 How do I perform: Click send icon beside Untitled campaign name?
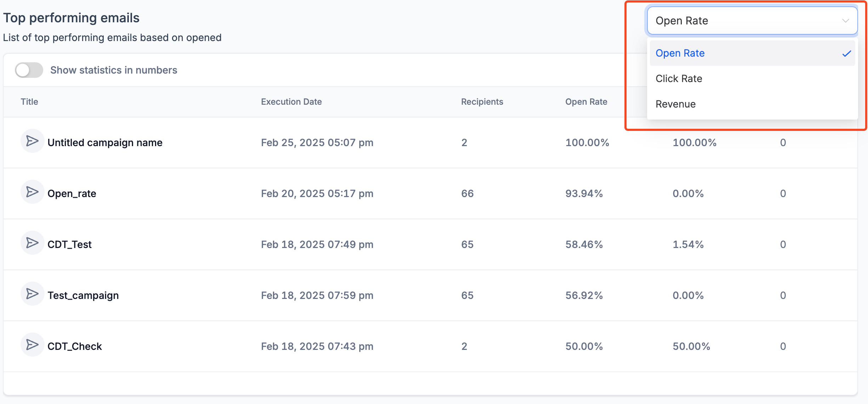coord(32,141)
